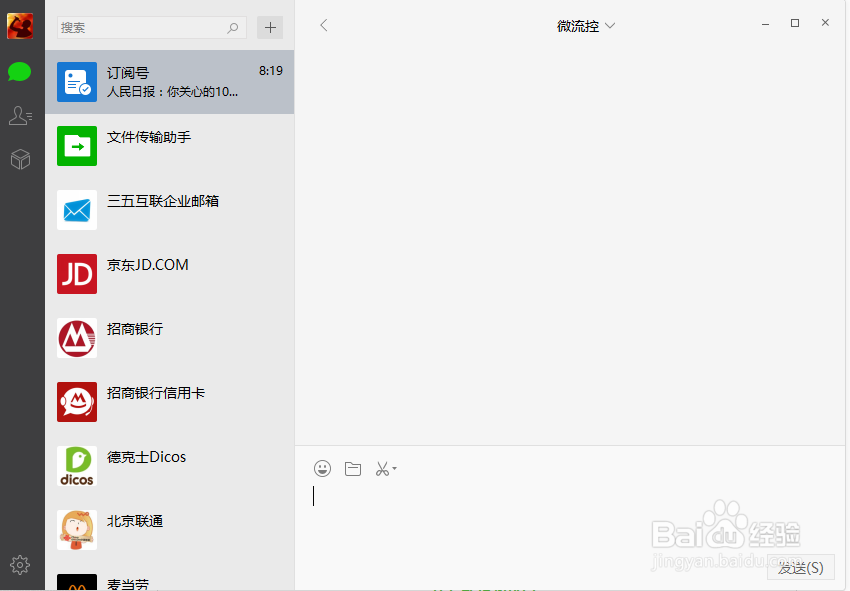Click the 招商银行 logo avatar

77,338
